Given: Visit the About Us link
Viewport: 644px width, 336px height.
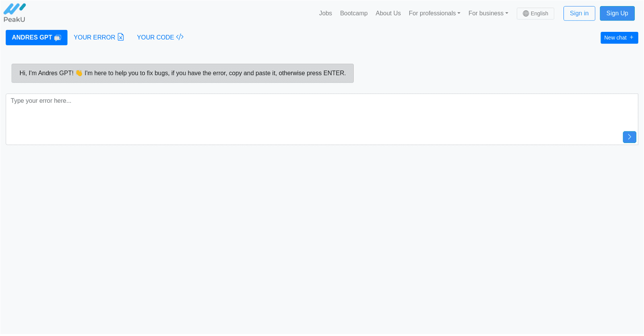Looking at the screenshot, I should tap(388, 13).
